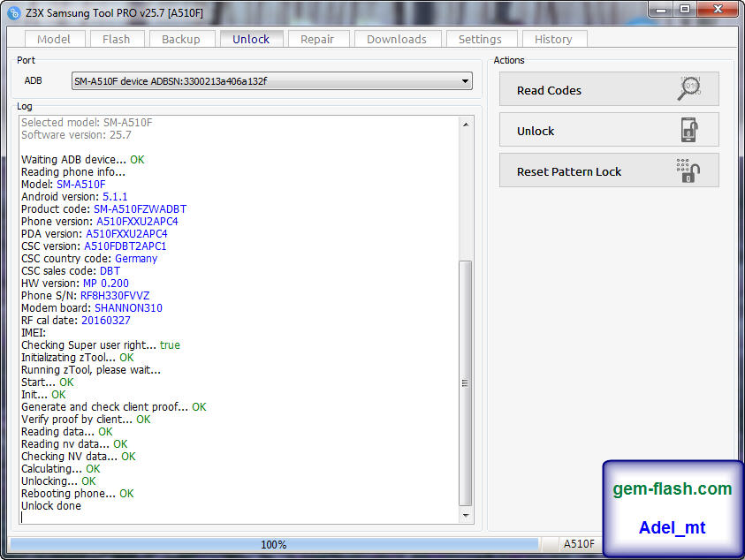The height and width of the screenshot is (560, 745).
Task: Click the log scrollbar down arrow
Action: tap(466, 515)
